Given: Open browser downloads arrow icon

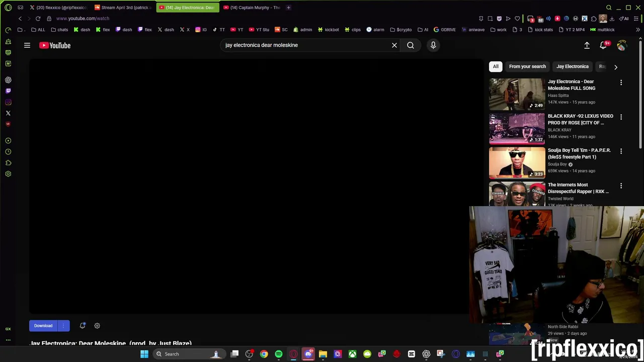Looking at the screenshot, I should click(612, 19).
